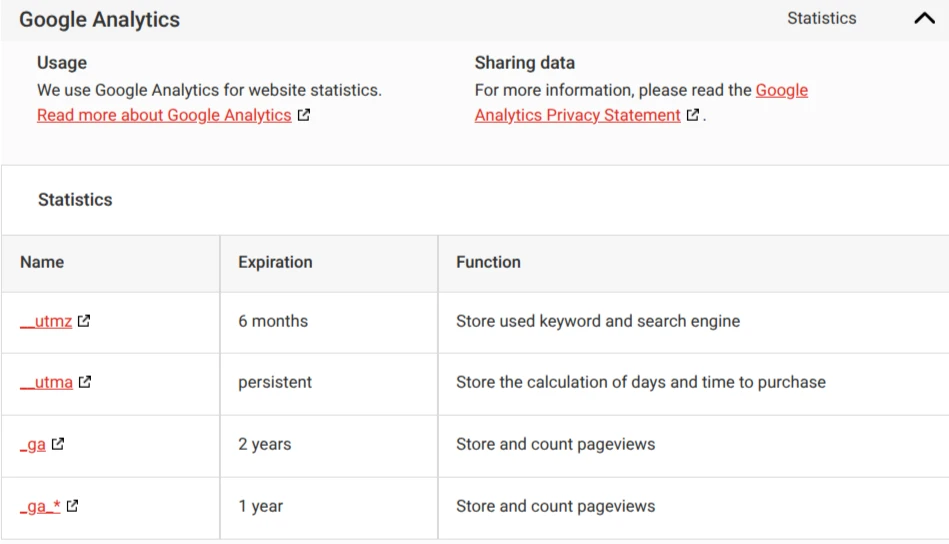Viewport: 949px width, 544px height.
Task: Click the Statistics table title
Action: [x=75, y=200]
